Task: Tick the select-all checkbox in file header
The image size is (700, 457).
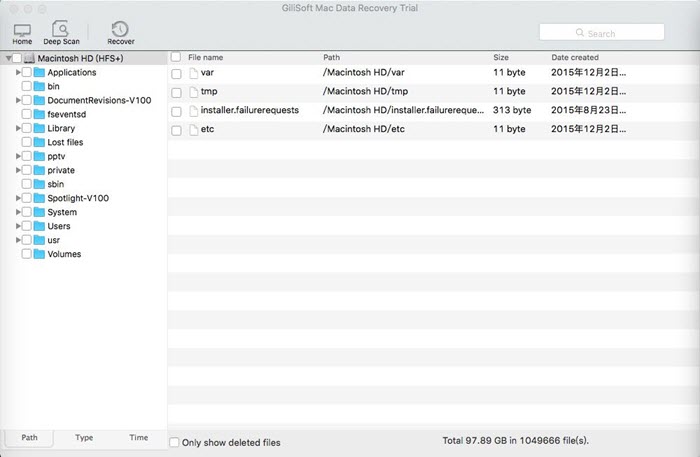Action: tap(176, 58)
